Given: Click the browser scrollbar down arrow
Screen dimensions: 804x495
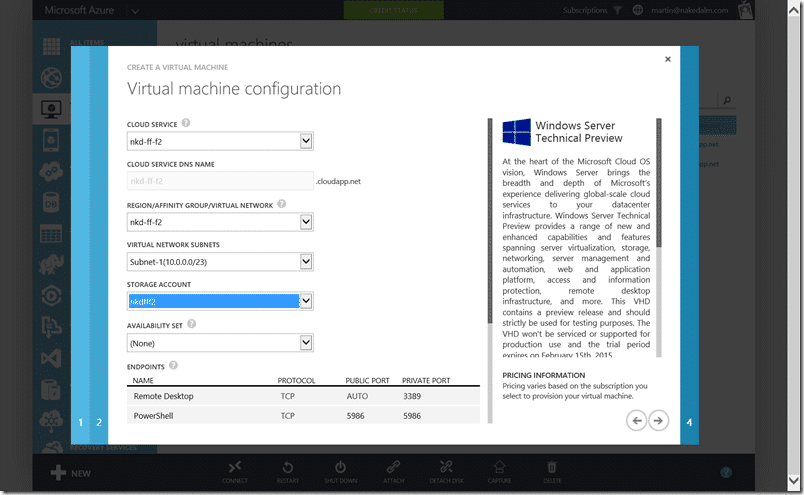Looking at the screenshot, I should [x=794, y=482].
